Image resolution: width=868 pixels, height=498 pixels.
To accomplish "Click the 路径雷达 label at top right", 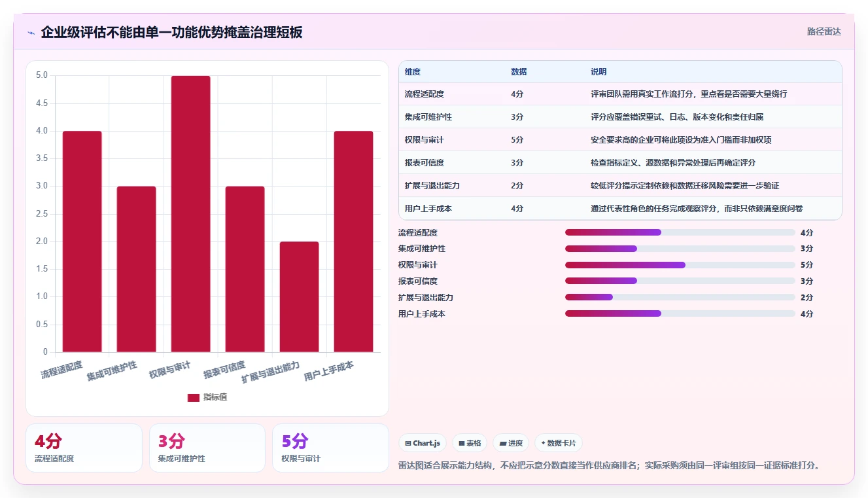I will pos(824,31).
